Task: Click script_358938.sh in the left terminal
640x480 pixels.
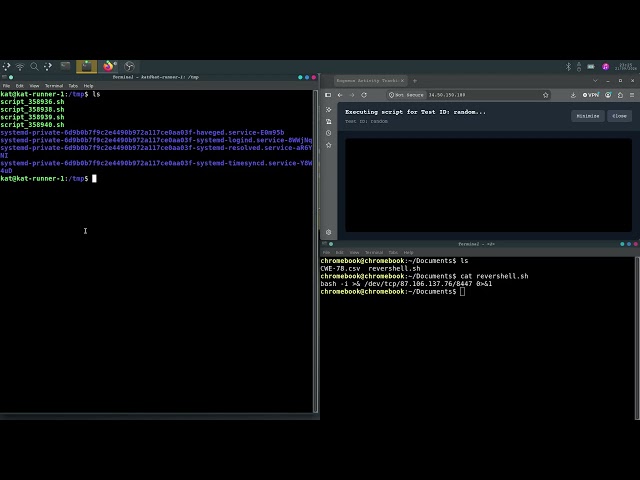Action: [32, 110]
